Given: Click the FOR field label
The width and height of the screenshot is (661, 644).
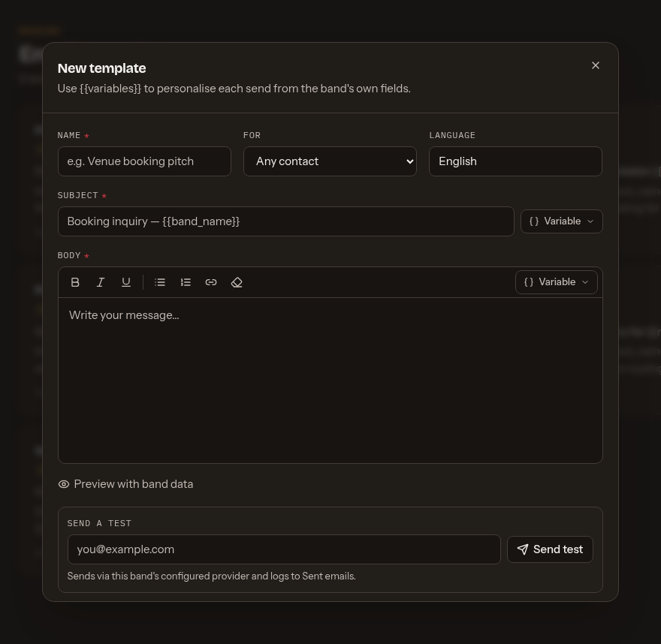Looking at the screenshot, I should tap(252, 135).
